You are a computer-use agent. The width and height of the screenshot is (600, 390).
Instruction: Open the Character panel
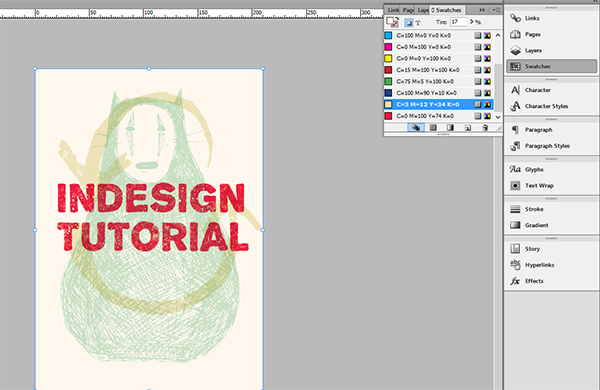pos(551,90)
